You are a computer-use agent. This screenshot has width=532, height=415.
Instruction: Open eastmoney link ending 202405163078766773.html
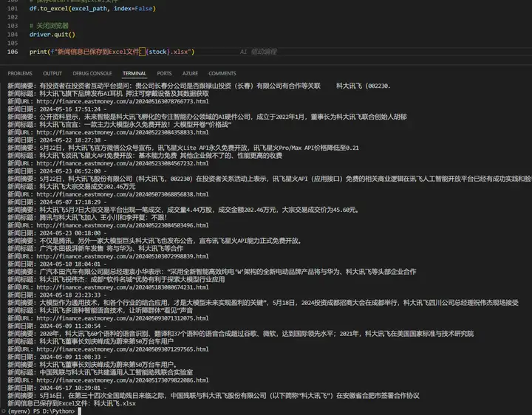pyautogui.click(x=123, y=101)
